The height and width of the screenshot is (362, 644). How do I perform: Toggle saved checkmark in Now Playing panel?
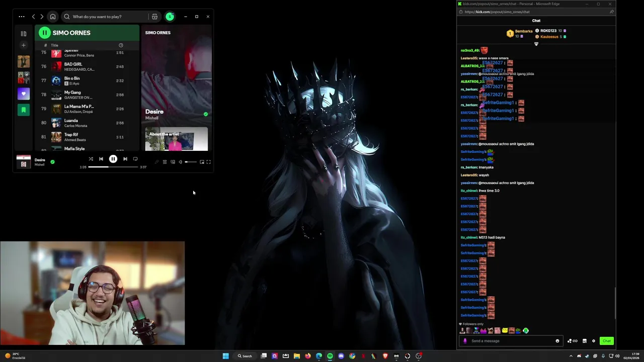pos(205,114)
